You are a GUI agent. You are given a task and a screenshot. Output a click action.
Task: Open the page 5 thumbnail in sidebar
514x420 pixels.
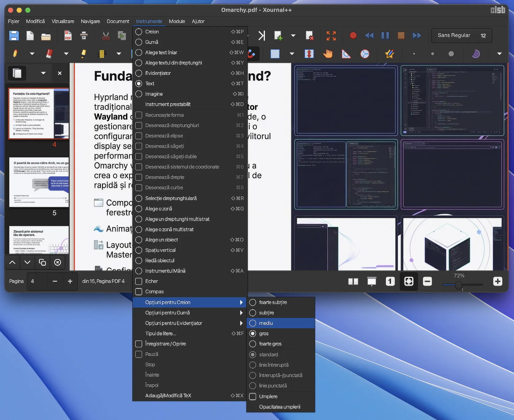pos(39,182)
